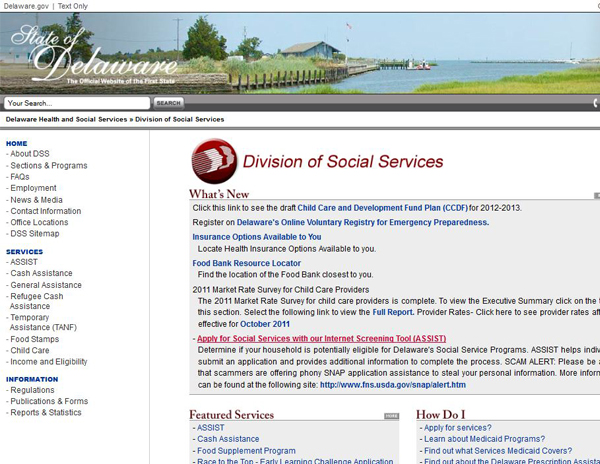Open Delaware Prescription Assistance link
The width and height of the screenshot is (600, 464).
coord(512,461)
